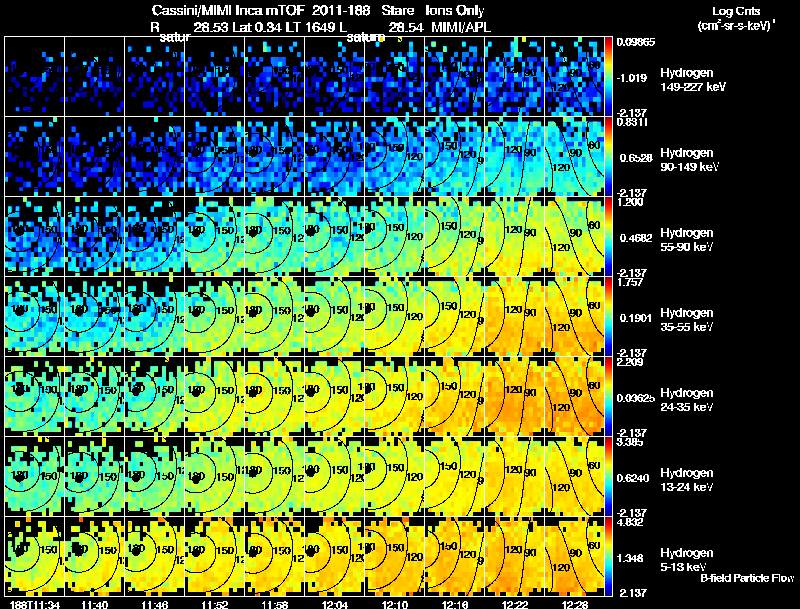Click the 11:52 time label
This screenshot has height=609, width=800.
tap(215, 604)
